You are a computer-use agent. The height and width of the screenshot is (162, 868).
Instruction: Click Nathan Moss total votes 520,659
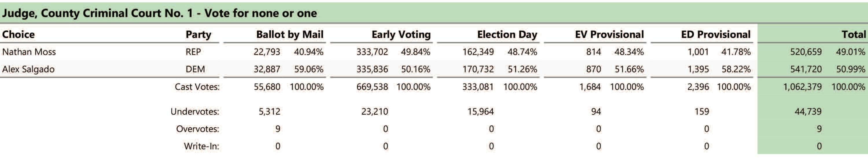pos(806,52)
